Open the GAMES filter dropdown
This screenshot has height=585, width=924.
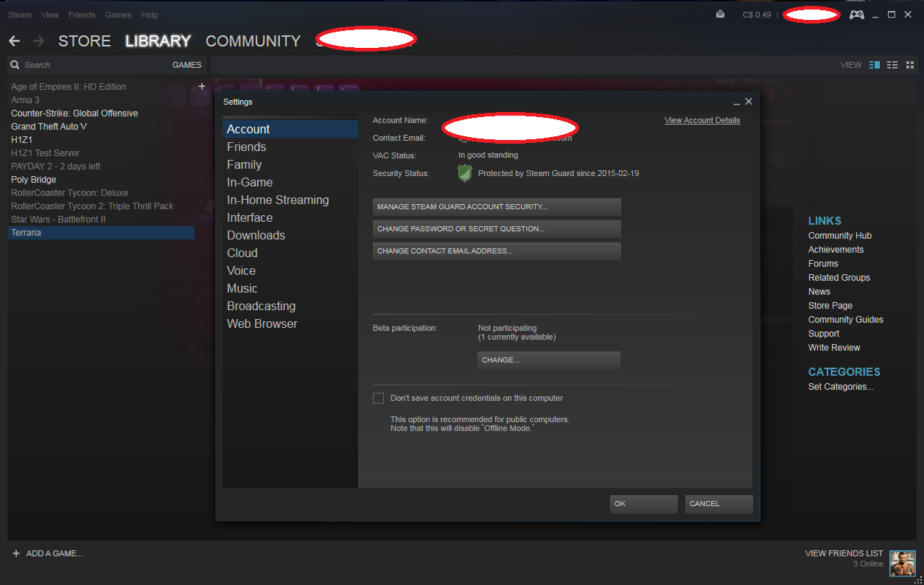pyautogui.click(x=187, y=65)
